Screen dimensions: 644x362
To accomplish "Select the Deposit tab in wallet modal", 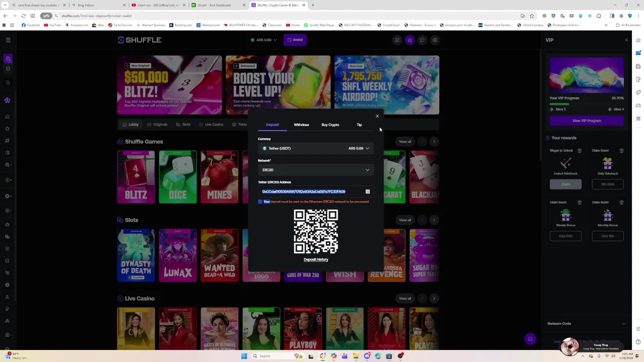I will coord(272,125).
